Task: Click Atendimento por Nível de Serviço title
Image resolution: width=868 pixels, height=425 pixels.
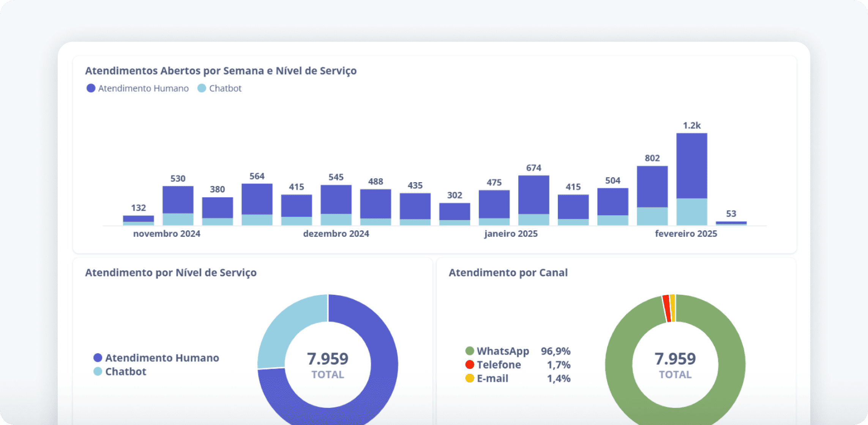Action: pyautogui.click(x=171, y=273)
